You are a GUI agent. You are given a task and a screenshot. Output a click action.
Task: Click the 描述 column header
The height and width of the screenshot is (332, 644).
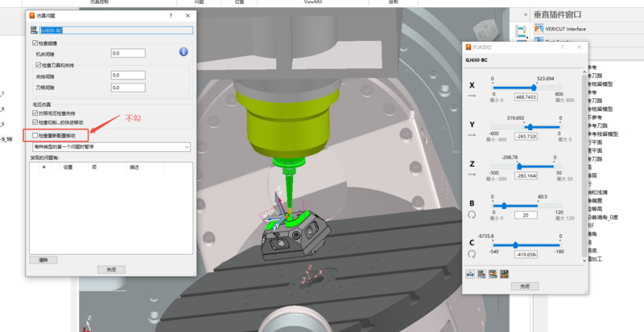click(x=134, y=167)
